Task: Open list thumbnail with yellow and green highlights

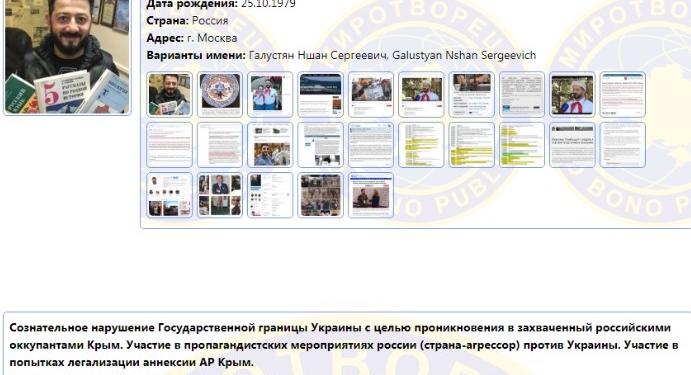Action: point(522,145)
